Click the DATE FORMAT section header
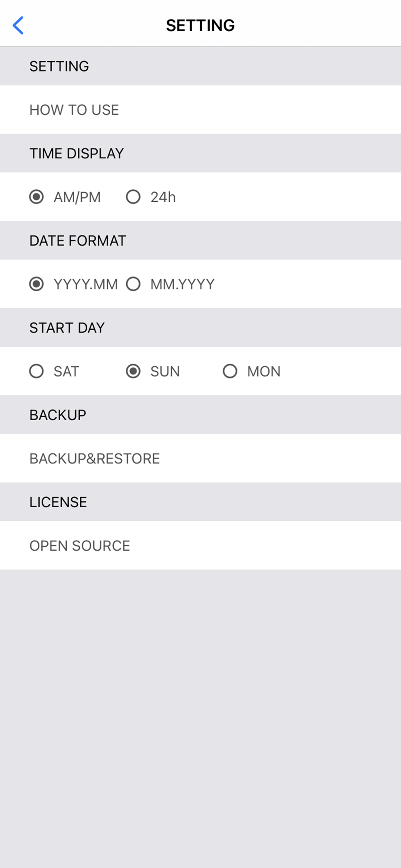Image resolution: width=401 pixels, height=868 pixels. [200, 240]
